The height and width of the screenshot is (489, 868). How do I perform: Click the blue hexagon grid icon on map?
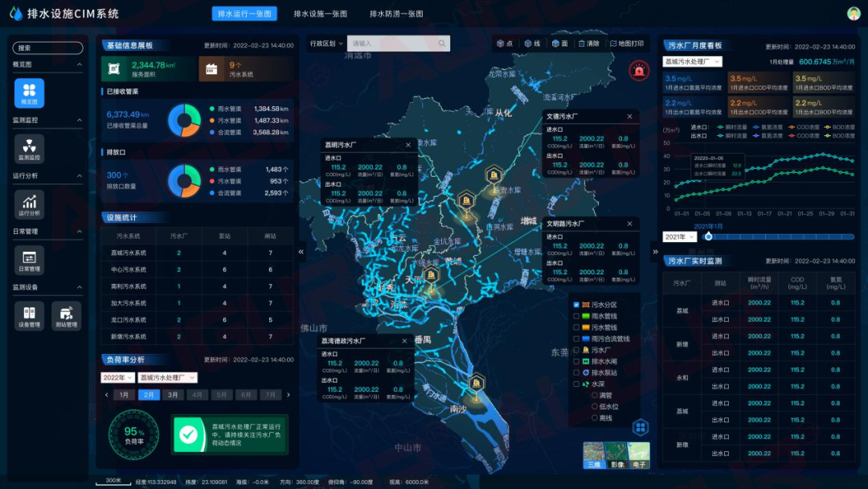(640, 427)
